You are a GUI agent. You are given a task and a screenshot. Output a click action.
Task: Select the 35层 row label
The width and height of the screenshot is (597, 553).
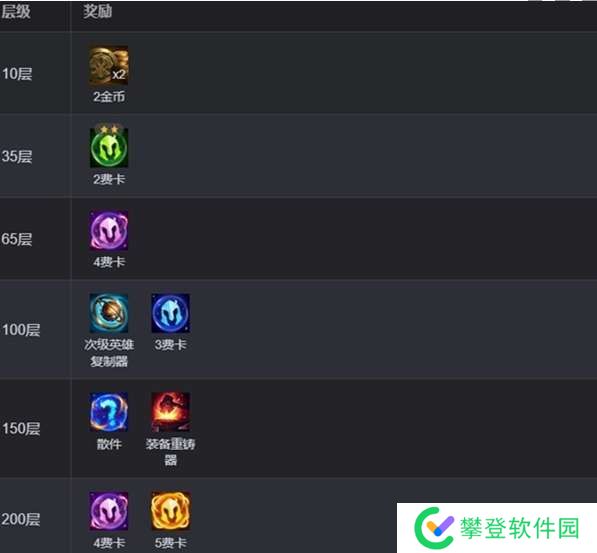[17, 157]
